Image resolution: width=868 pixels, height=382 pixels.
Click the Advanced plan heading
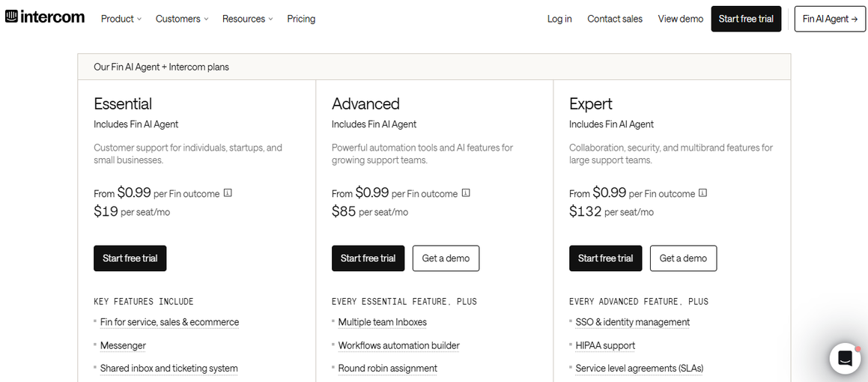tap(365, 104)
